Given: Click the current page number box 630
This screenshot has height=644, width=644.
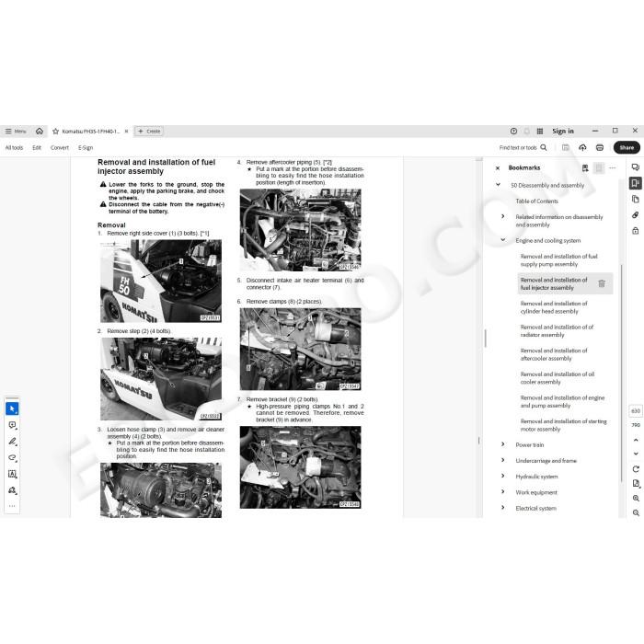Looking at the screenshot, I should point(636,410).
